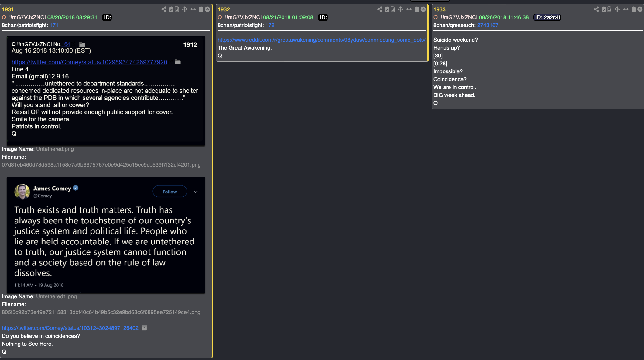Click ID badge 2a2c4f on post 1933
Image resolution: width=644 pixels, height=360 pixels.
point(547,17)
